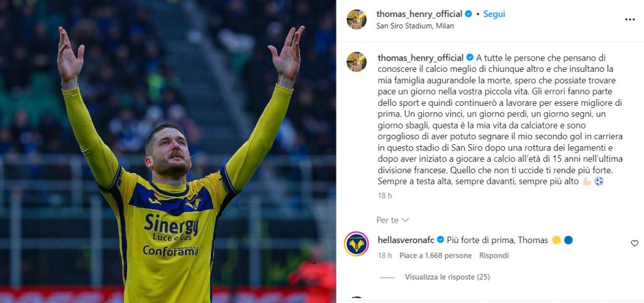
Task: Open the thomas_henry_official username in header
Action: click(x=419, y=14)
